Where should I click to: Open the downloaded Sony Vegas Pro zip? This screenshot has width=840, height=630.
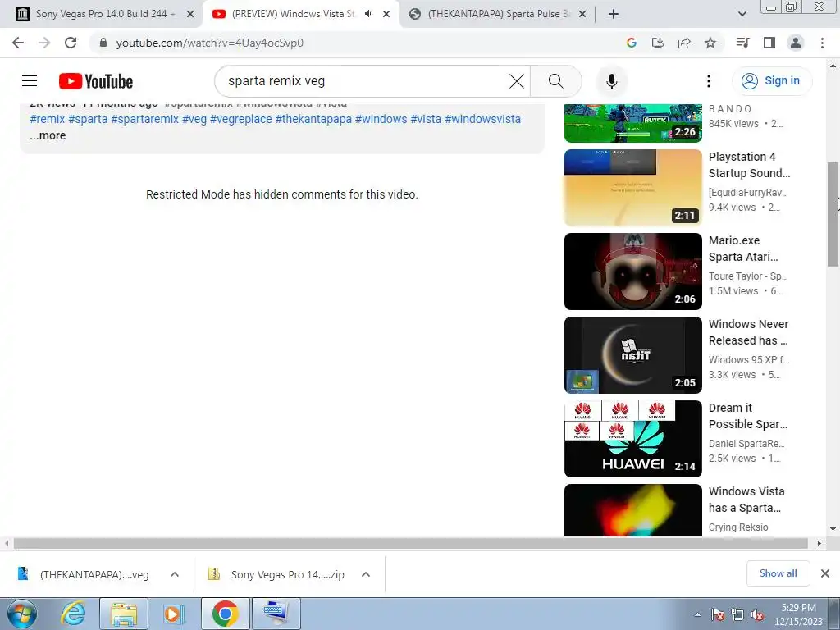pyautogui.click(x=279, y=574)
